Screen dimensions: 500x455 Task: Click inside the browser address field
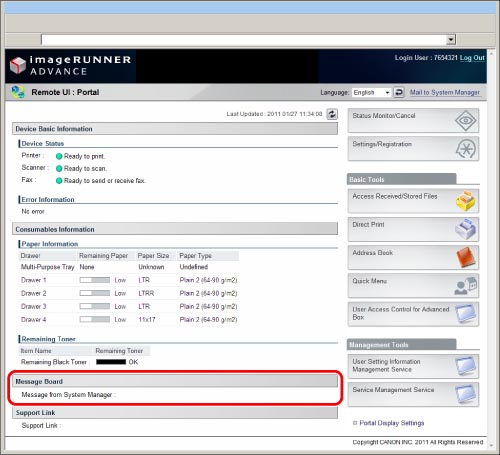pyautogui.click(x=244, y=40)
